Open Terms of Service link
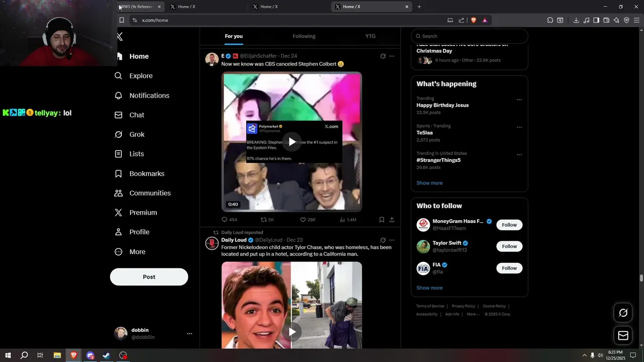The height and width of the screenshot is (362, 644). [430, 306]
